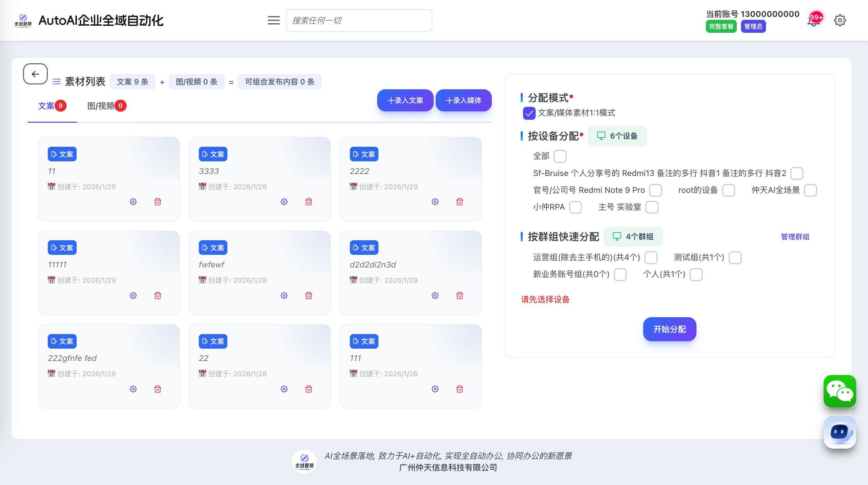
Task: Open settings gear on card d2d2di2n3d
Action: [435, 295]
